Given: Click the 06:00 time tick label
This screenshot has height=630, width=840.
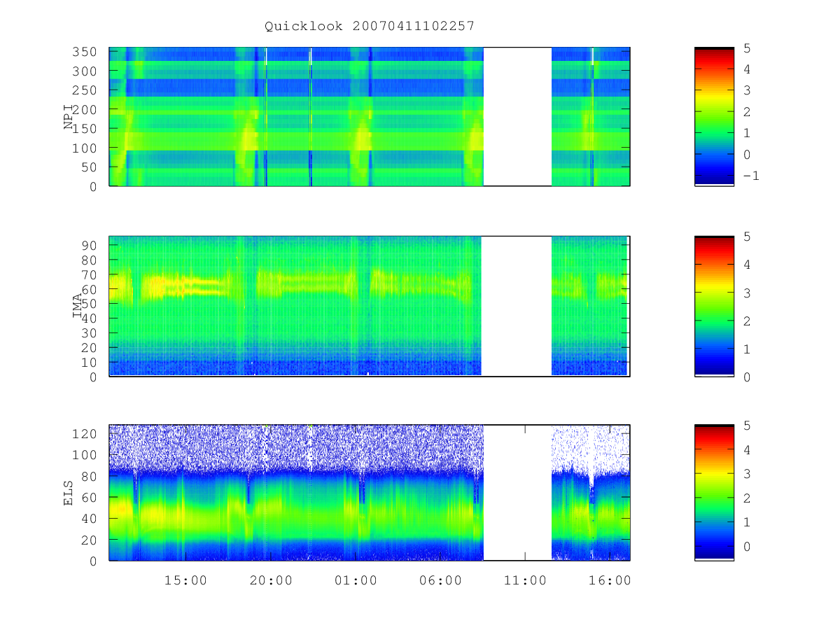Looking at the screenshot, I should click(x=440, y=580).
